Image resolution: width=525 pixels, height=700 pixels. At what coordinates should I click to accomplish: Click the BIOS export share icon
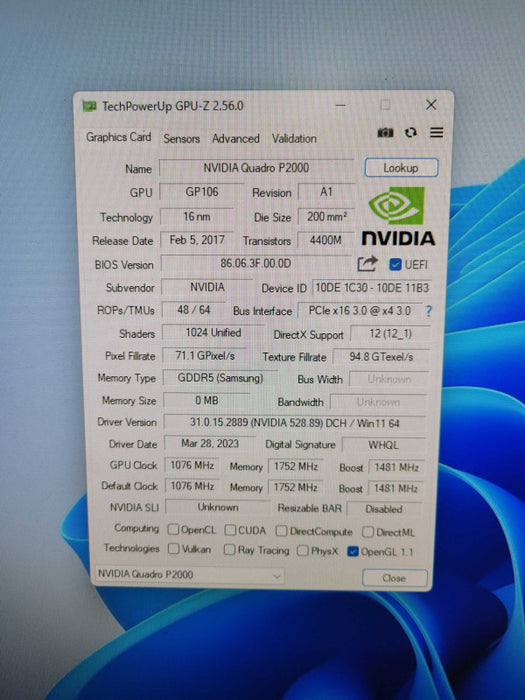tap(367, 264)
